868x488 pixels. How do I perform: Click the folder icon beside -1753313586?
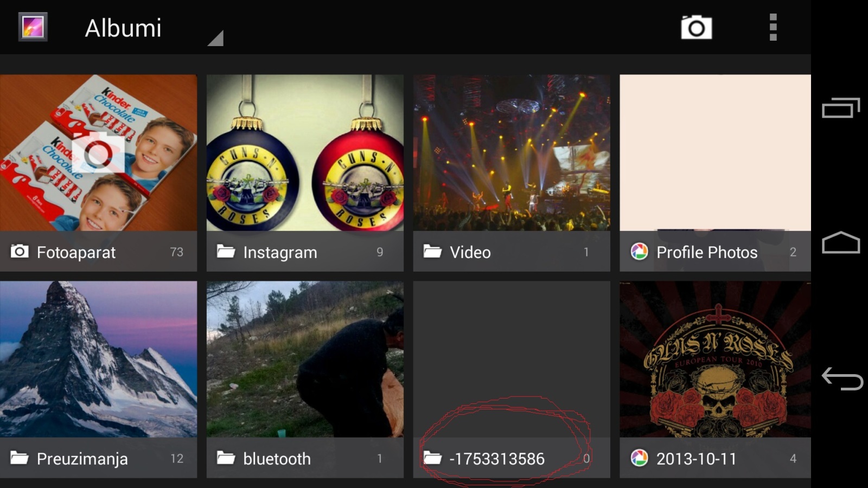[432, 458]
